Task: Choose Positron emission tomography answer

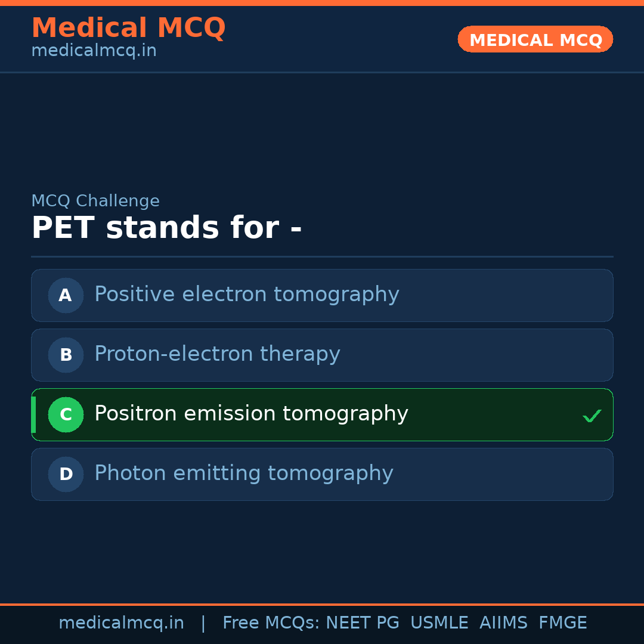Action: click(x=251, y=414)
